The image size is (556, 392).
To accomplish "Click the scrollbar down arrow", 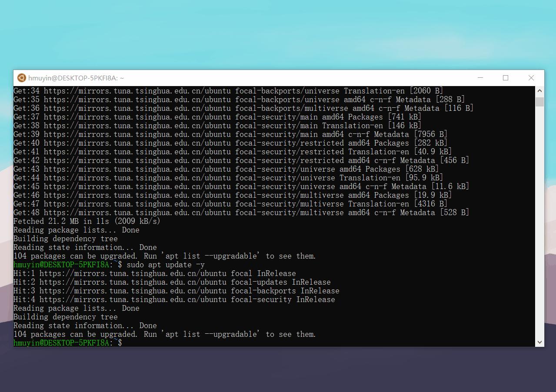I will (x=539, y=342).
